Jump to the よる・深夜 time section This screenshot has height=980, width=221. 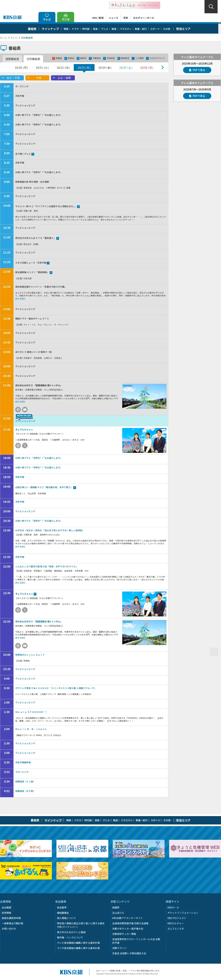coord(63,78)
